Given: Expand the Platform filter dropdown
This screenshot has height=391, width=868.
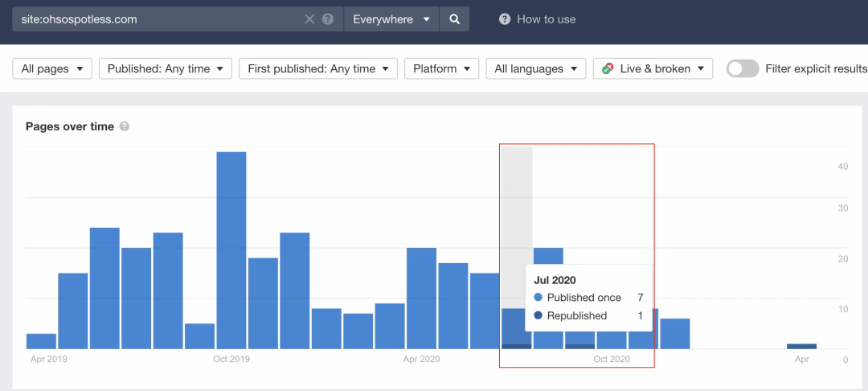Looking at the screenshot, I should (442, 68).
